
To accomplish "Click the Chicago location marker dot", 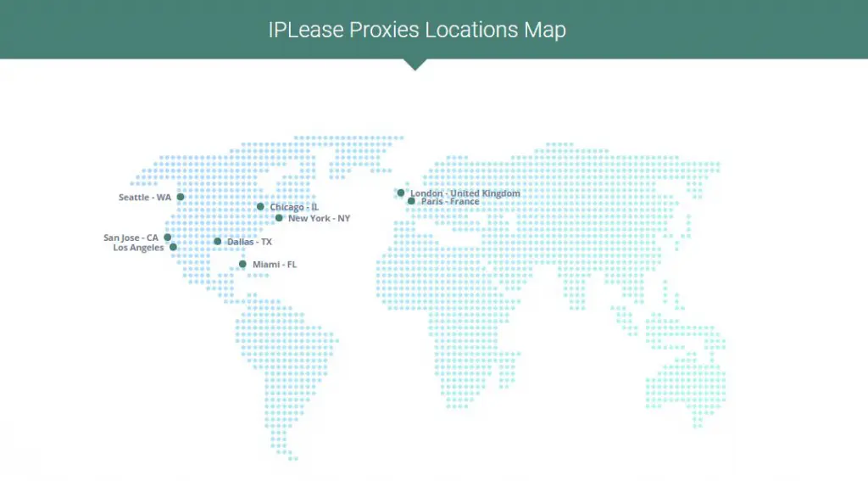I will point(260,207).
